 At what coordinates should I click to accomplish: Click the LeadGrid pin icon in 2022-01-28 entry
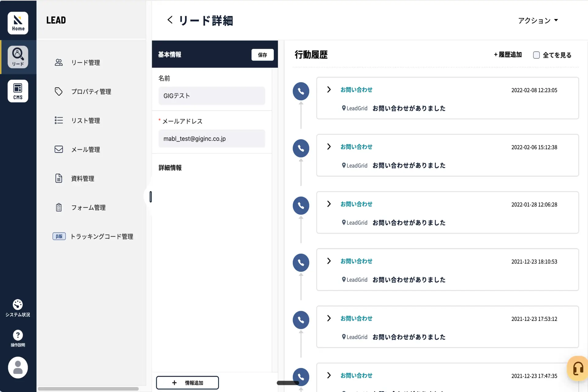[344, 223]
